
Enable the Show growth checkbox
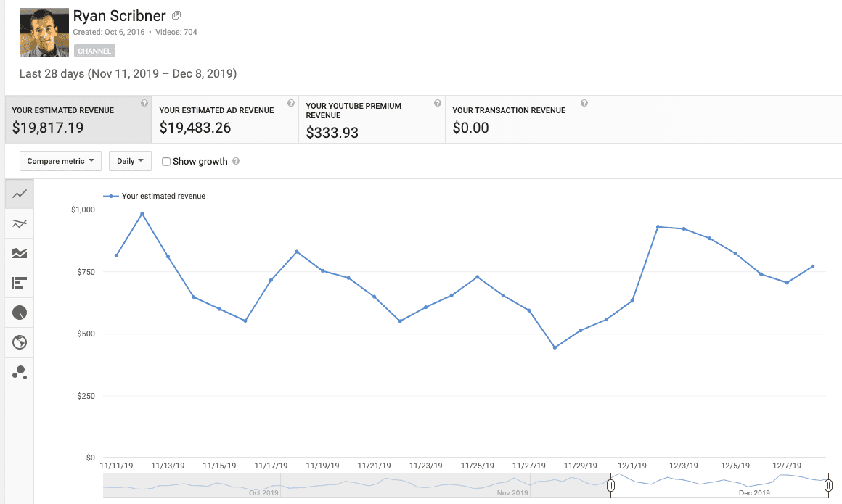point(166,161)
